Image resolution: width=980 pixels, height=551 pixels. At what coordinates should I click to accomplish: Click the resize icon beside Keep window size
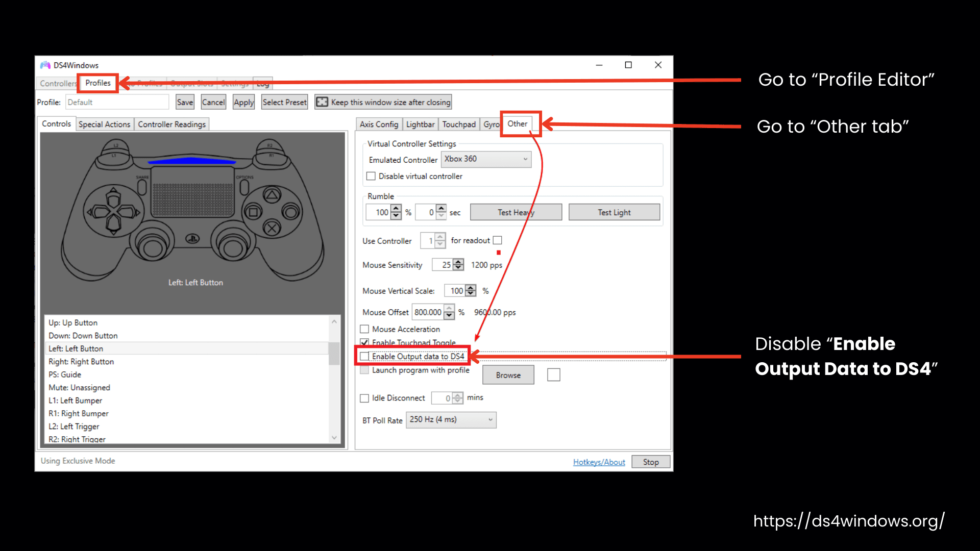point(322,102)
